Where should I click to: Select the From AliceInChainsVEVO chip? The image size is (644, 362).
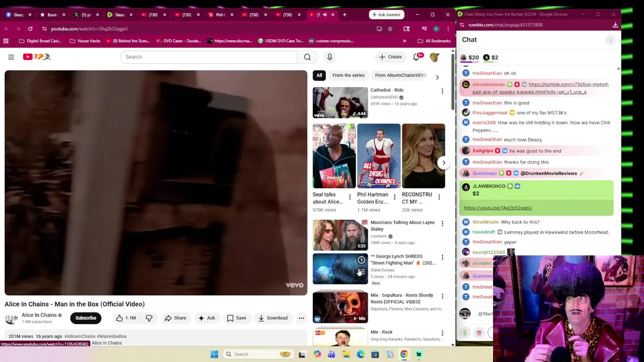pos(400,75)
